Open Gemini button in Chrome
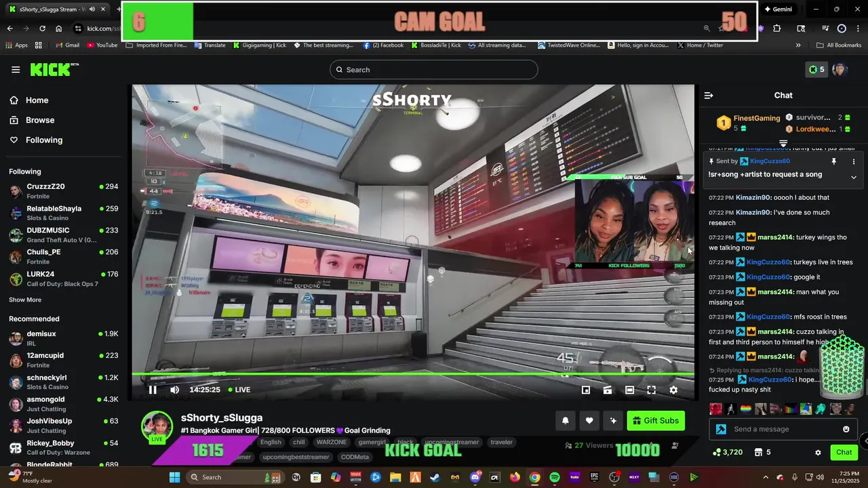868x488 pixels. tap(778, 9)
